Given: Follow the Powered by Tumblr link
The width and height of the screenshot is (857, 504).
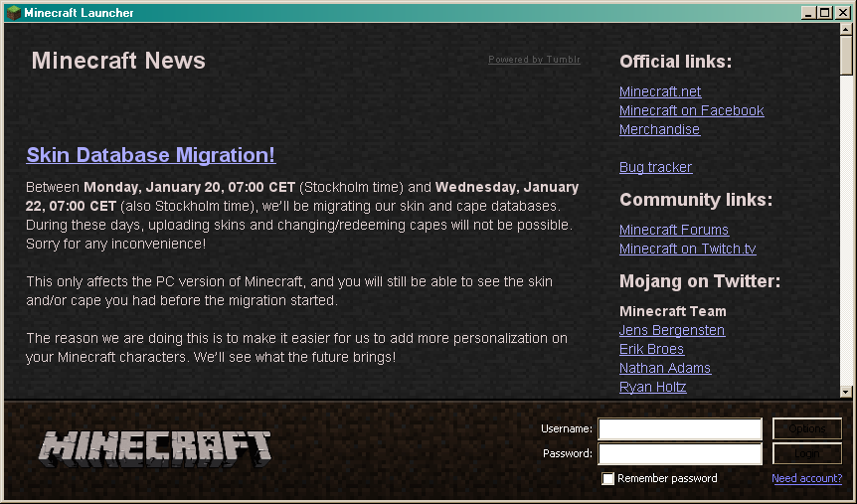Looking at the screenshot, I should (534, 60).
